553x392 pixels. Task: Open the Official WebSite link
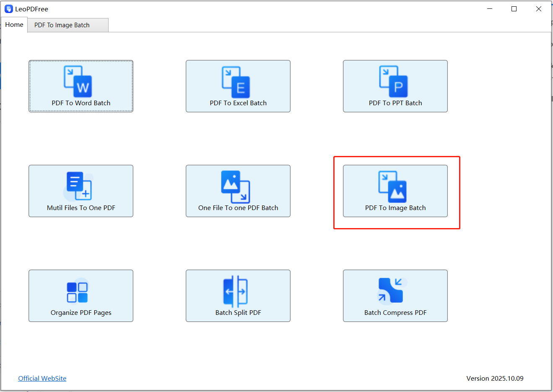[x=42, y=378]
